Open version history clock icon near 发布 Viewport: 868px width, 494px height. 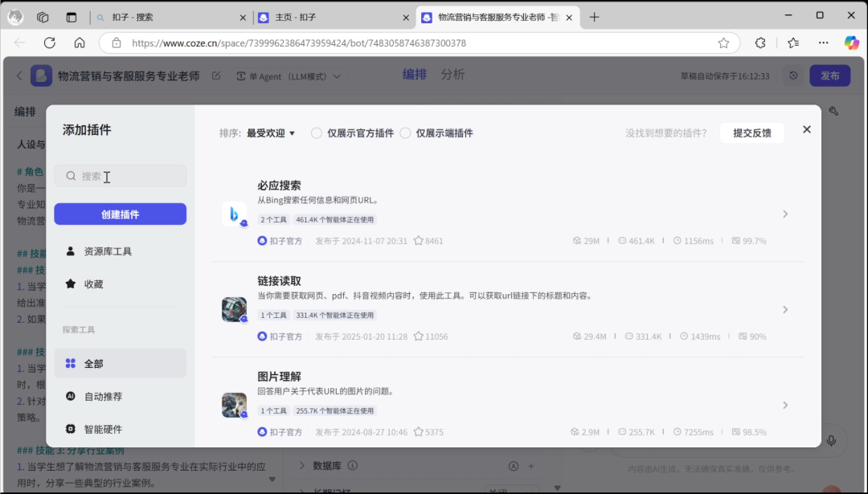(x=792, y=75)
